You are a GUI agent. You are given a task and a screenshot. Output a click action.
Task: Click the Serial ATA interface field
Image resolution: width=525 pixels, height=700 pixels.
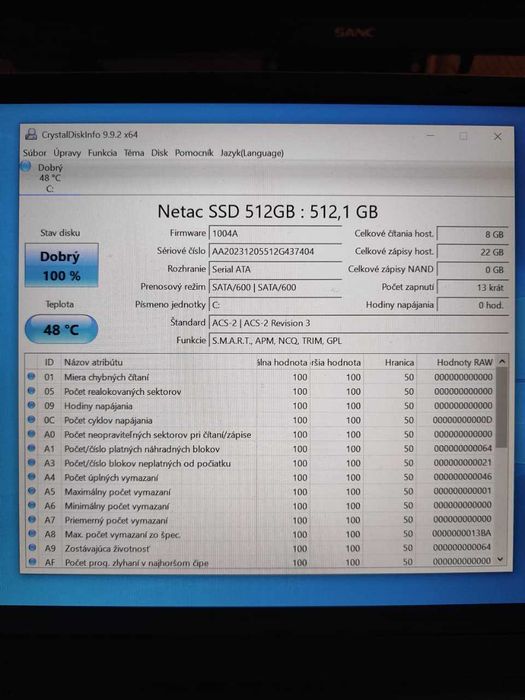tap(275, 269)
